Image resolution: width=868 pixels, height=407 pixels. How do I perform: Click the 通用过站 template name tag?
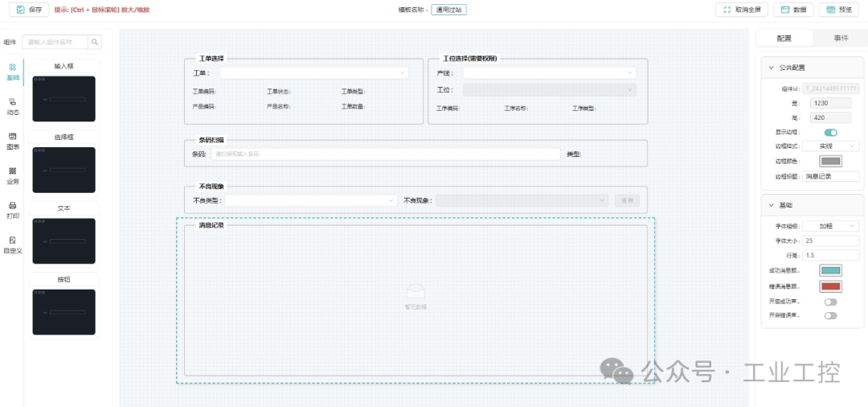(449, 10)
